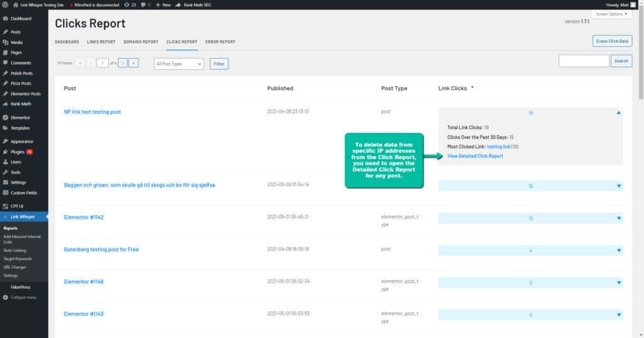This screenshot has height=338, width=644.
Task: Sort by the Published column header
Action: [x=280, y=88]
